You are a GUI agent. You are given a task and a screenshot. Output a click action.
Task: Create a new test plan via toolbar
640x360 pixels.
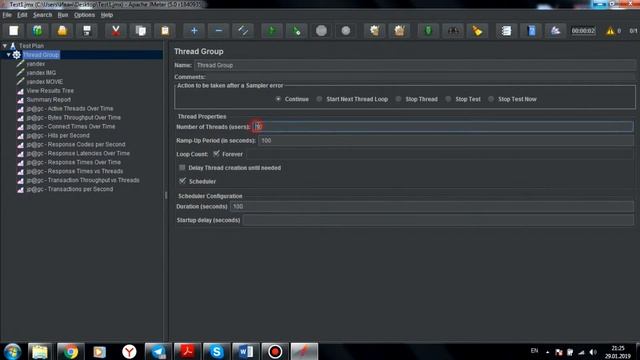(13, 31)
